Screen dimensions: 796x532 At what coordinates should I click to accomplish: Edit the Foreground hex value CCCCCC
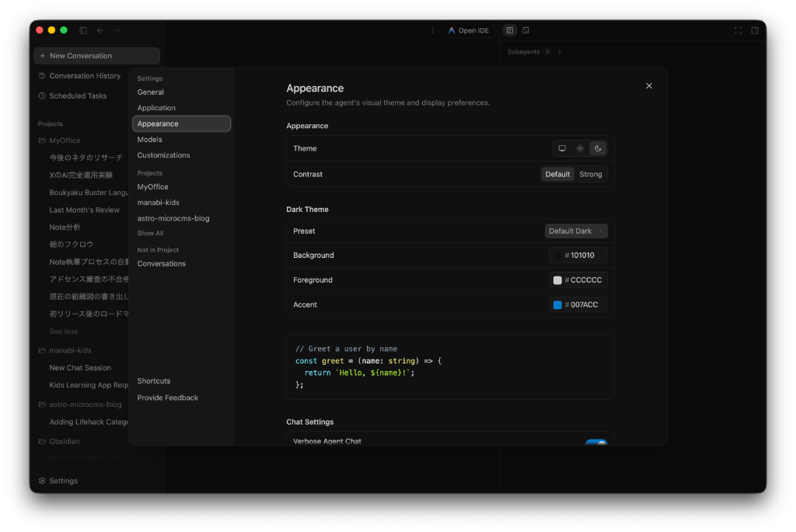(x=586, y=280)
